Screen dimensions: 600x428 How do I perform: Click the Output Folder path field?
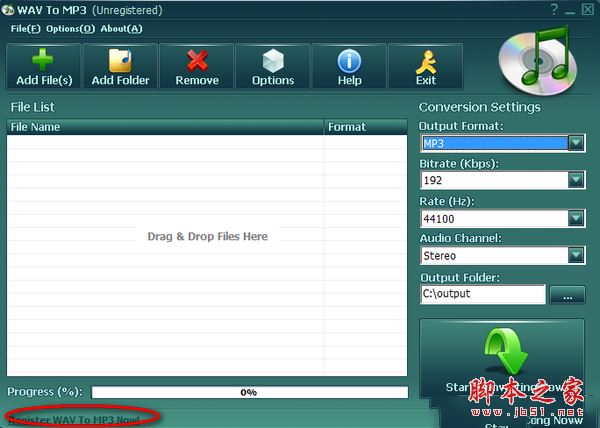[483, 294]
